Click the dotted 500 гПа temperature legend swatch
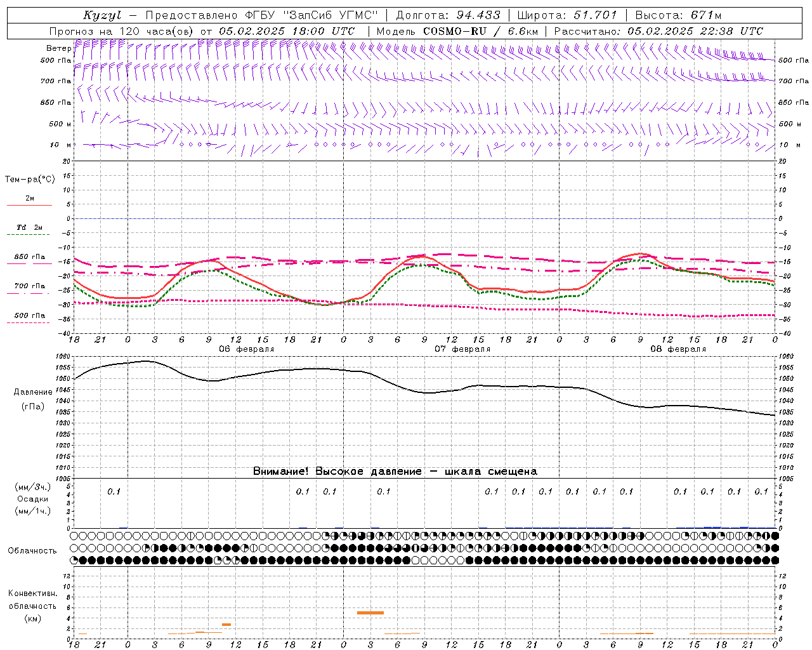The height and width of the screenshot is (650, 812). (29, 322)
